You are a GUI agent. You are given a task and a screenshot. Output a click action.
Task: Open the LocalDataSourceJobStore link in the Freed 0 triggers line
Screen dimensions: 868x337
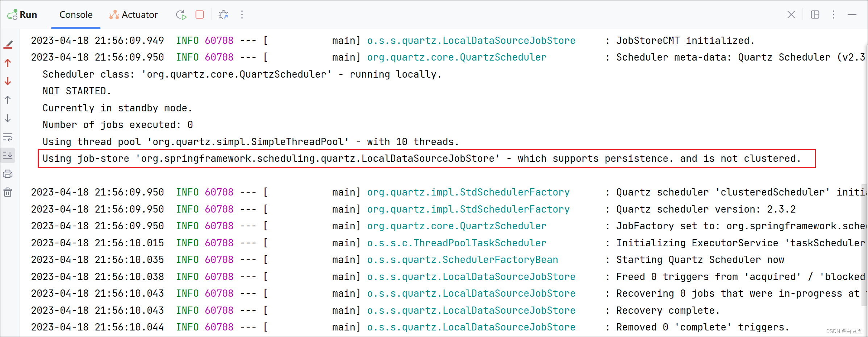click(x=471, y=277)
